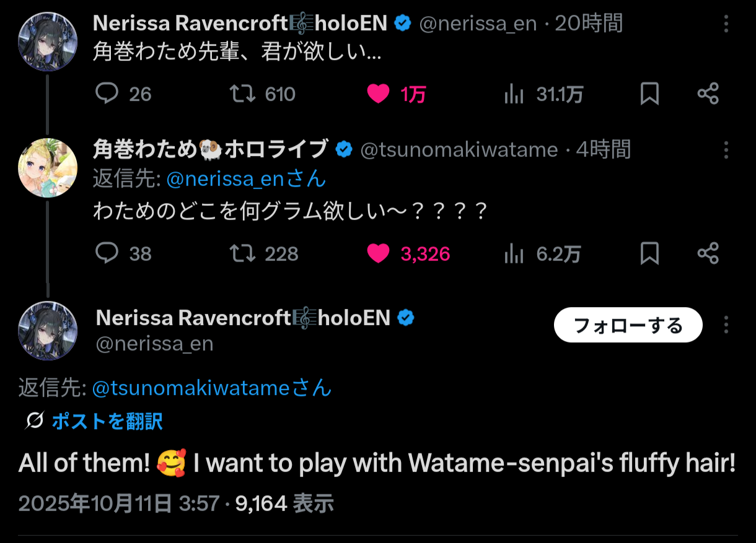Open Watame's sheep profile avatar
756x543 pixels.
click(48, 168)
